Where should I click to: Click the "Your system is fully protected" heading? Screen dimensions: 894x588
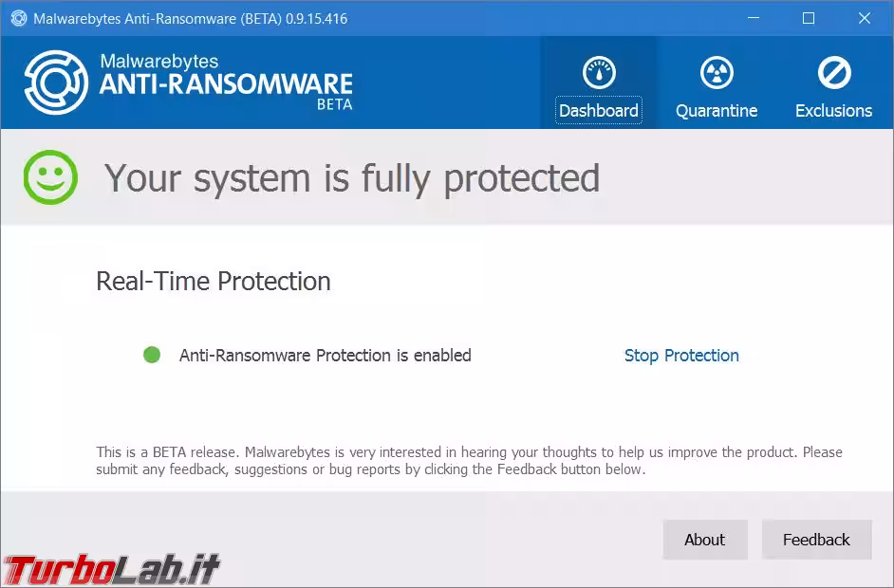pyautogui.click(x=351, y=178)
